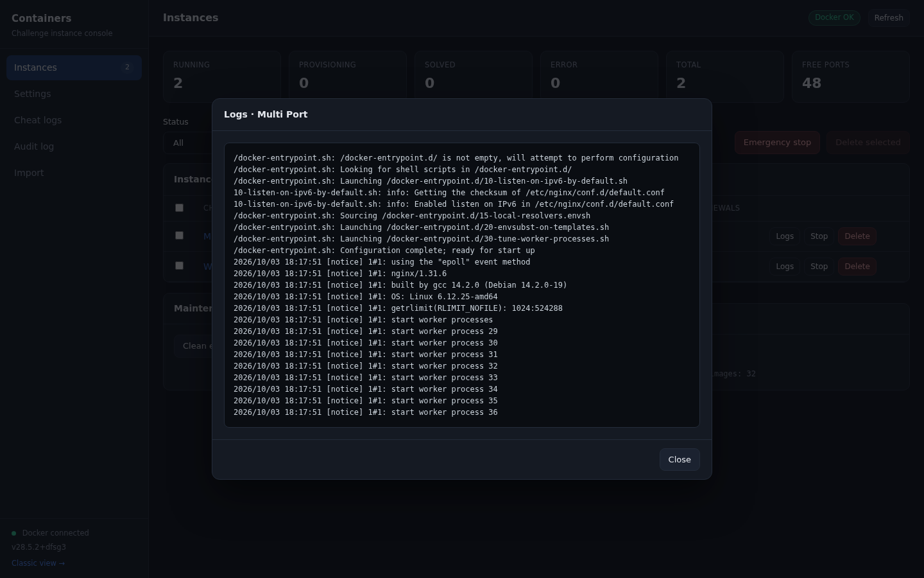Click the 'OS: Linux 6.12.25-amd64' log line
Screen dimensions: 924x578
366,297
